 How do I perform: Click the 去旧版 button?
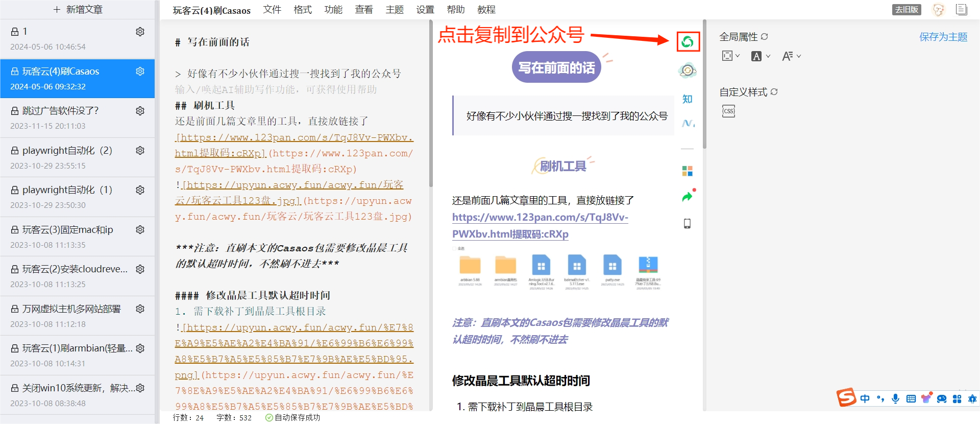906,9
